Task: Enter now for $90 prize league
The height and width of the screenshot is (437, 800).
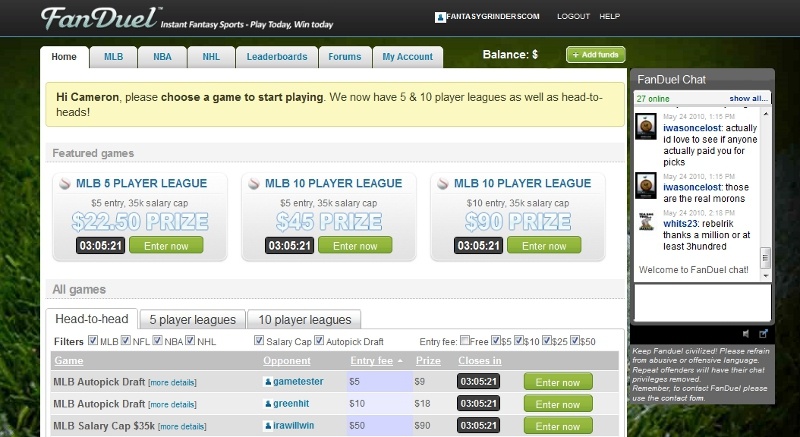Action: coord(544,245)
